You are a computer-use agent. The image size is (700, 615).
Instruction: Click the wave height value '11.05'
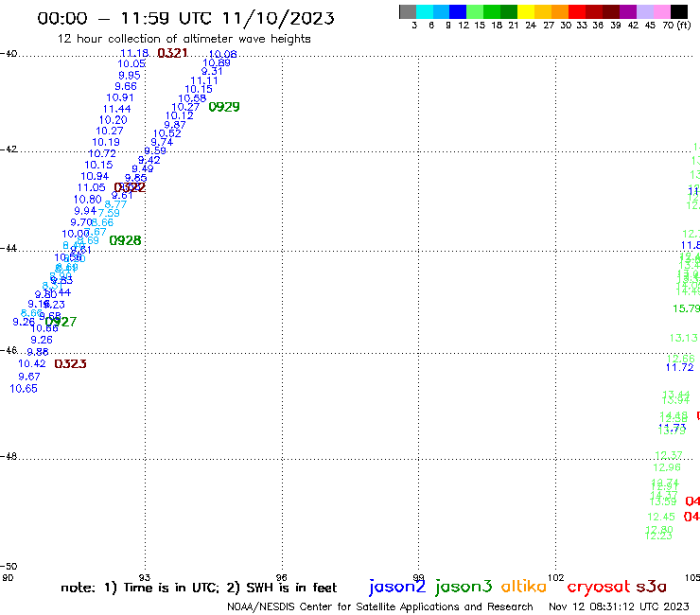point(92,187)
